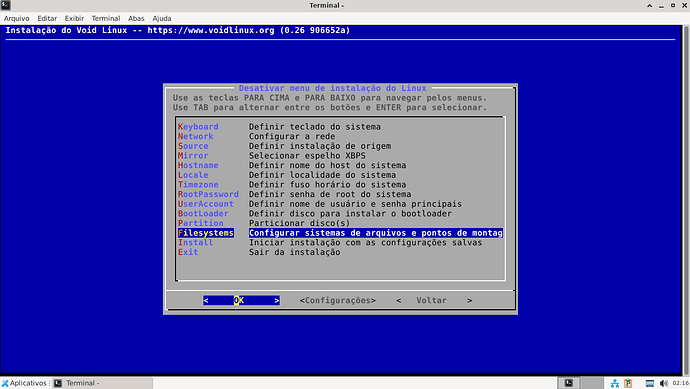The image size is (690, 389).
Task: Switch to second workspace in pager
Action: coord(592,383)
